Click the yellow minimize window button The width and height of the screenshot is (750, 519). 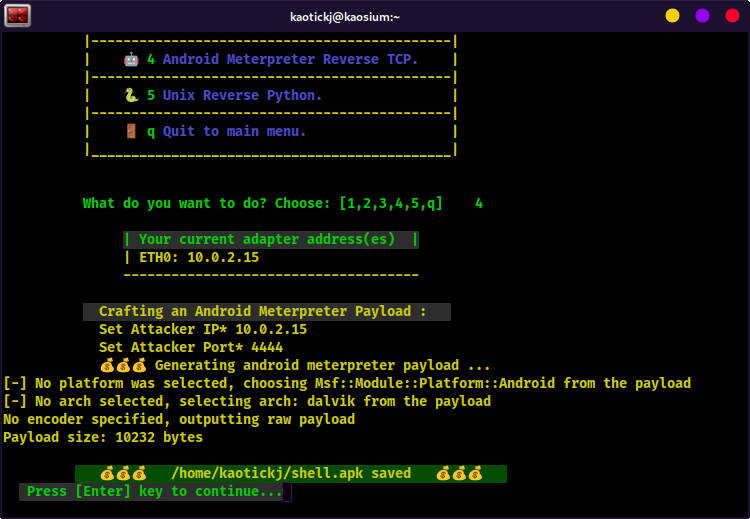[x=672, y=16]
